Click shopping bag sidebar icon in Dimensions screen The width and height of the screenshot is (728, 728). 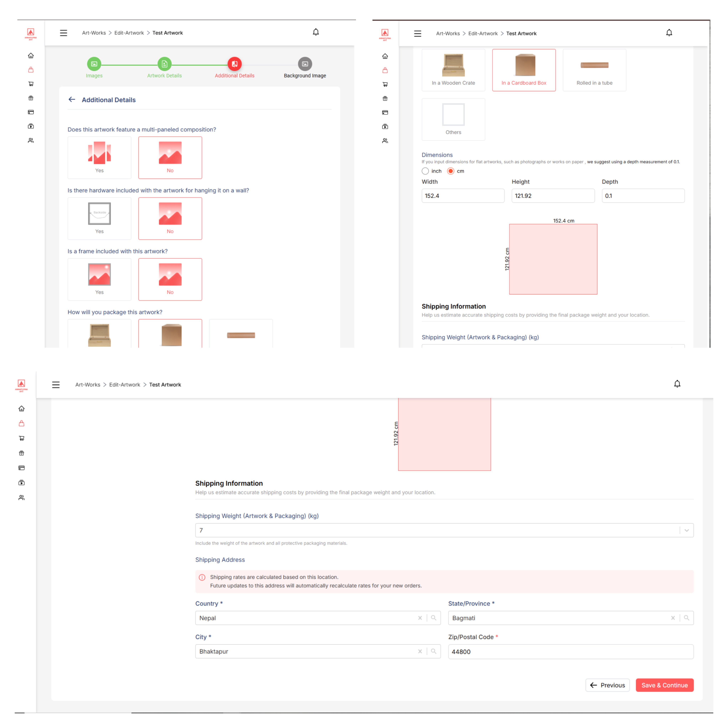tap(385, 70)
